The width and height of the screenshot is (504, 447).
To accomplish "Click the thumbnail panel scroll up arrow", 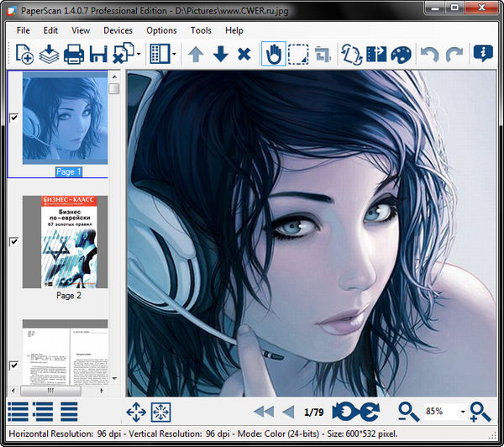I will coord(114,76).
